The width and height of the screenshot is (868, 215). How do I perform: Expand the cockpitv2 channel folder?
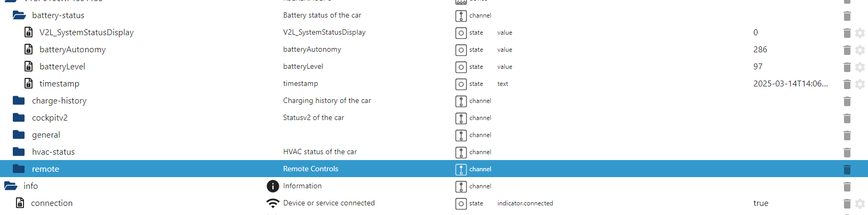19,118
